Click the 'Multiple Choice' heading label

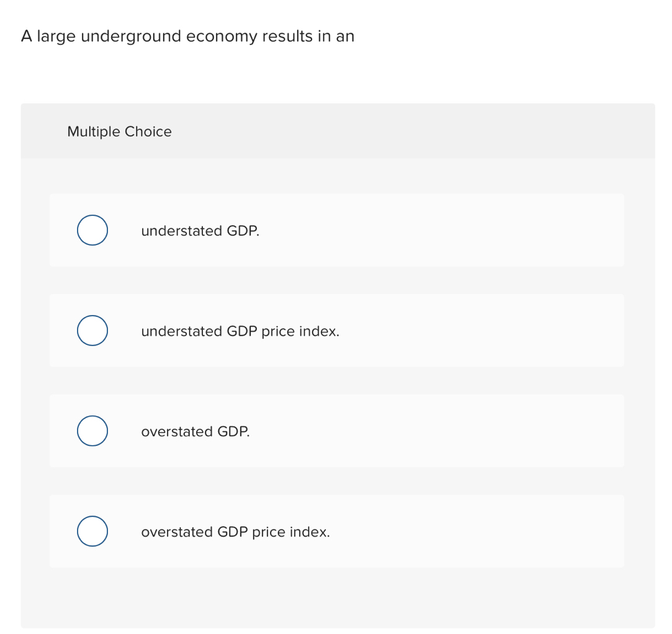click(119, 132)
